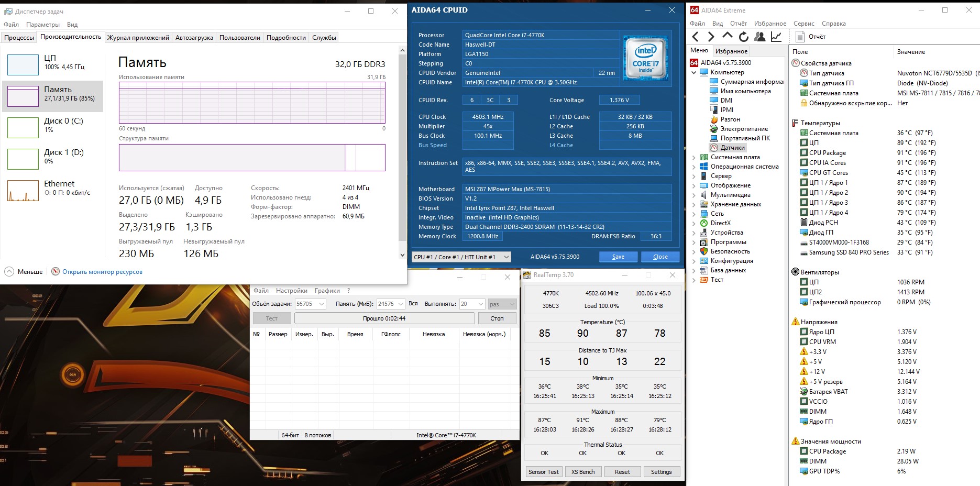Switch to the Подробности tab
This screenshot has width=980, height=486.
click(x=286, y=38)
